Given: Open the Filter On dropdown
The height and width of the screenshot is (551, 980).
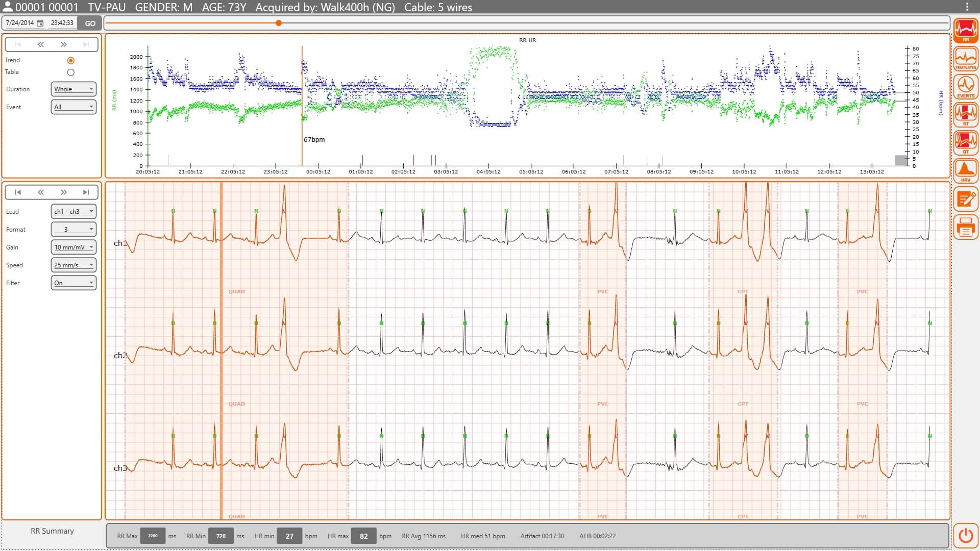Looking at the screenshot, I should click(73, 283).
